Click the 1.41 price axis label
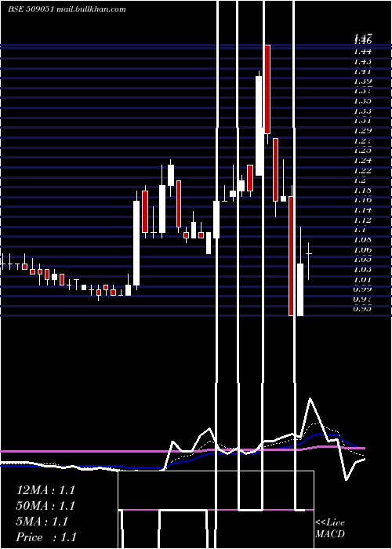The height and width of the screenshot is (549, 392). point(363,71)
